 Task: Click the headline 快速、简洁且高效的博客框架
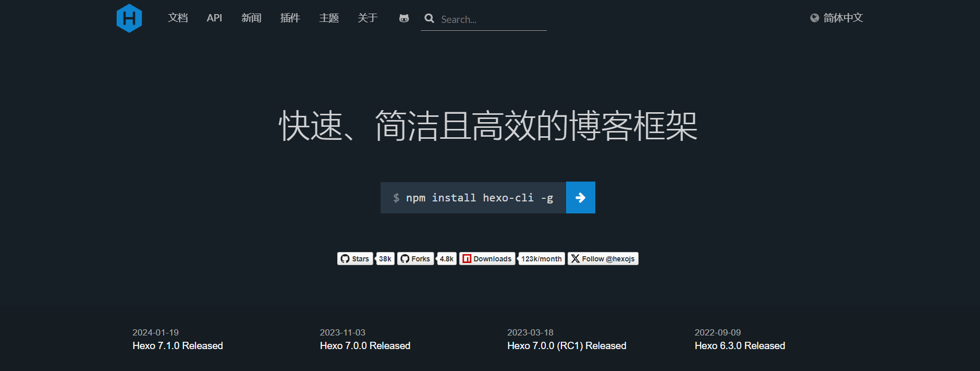(488, 126)
